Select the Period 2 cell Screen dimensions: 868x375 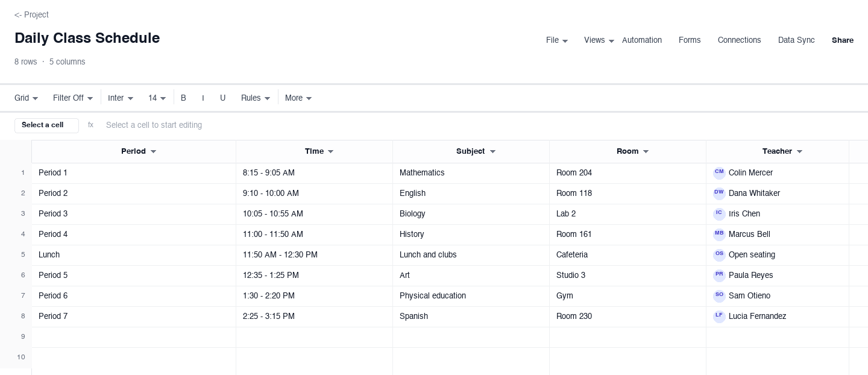134,194
